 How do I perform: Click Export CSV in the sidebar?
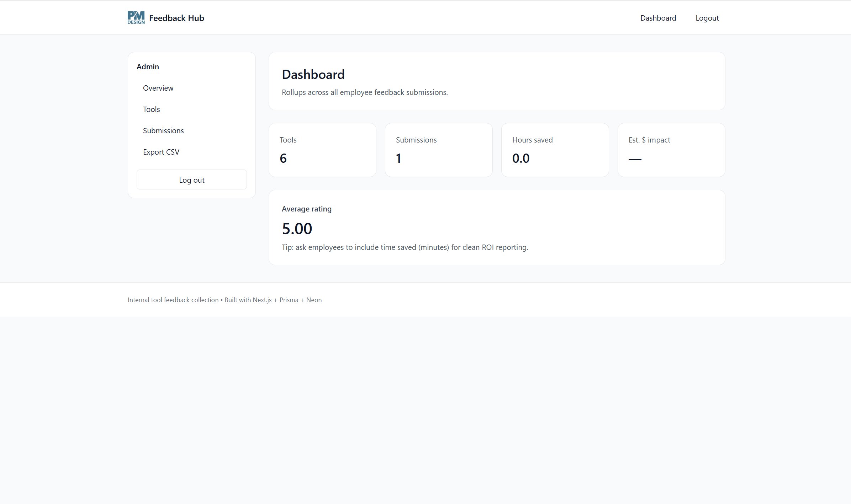point(161,152)
